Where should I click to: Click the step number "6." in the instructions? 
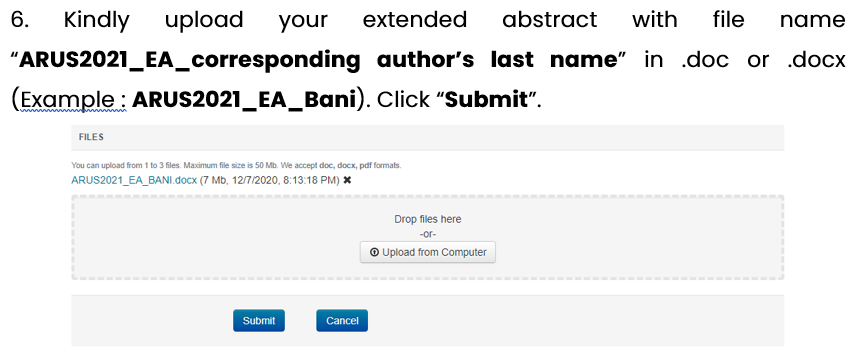[x=20, y=20]
